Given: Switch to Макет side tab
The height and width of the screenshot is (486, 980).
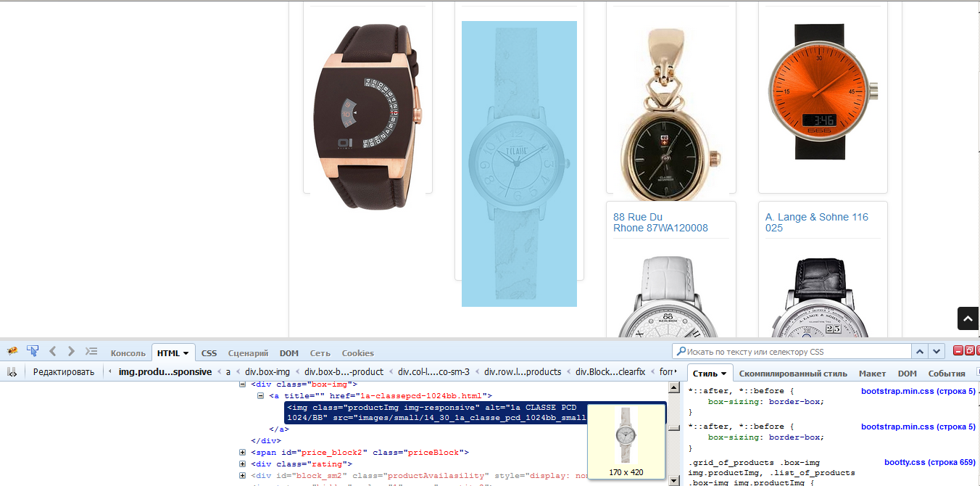Looking at the screenshot, I should 872,374.
